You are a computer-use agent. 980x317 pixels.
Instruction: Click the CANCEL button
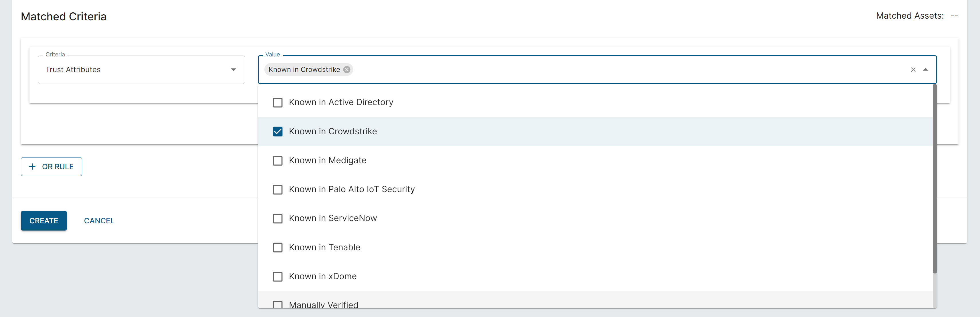(99, 221)
